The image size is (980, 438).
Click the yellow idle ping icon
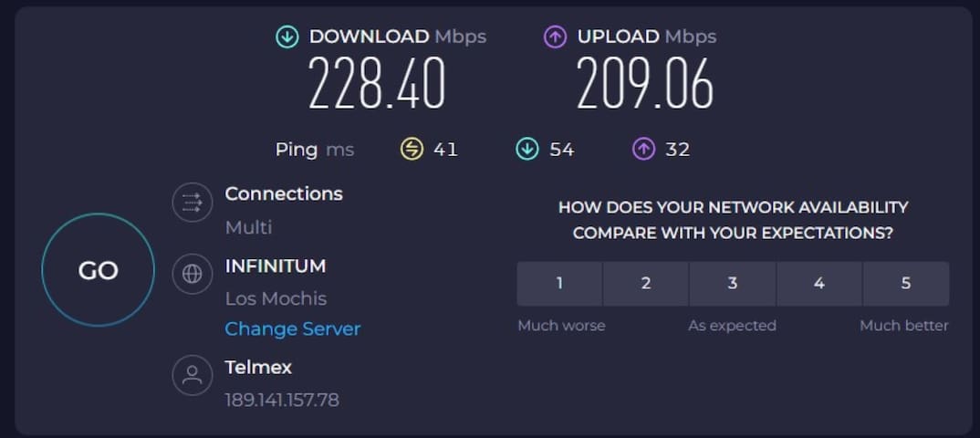pos(412,149)
